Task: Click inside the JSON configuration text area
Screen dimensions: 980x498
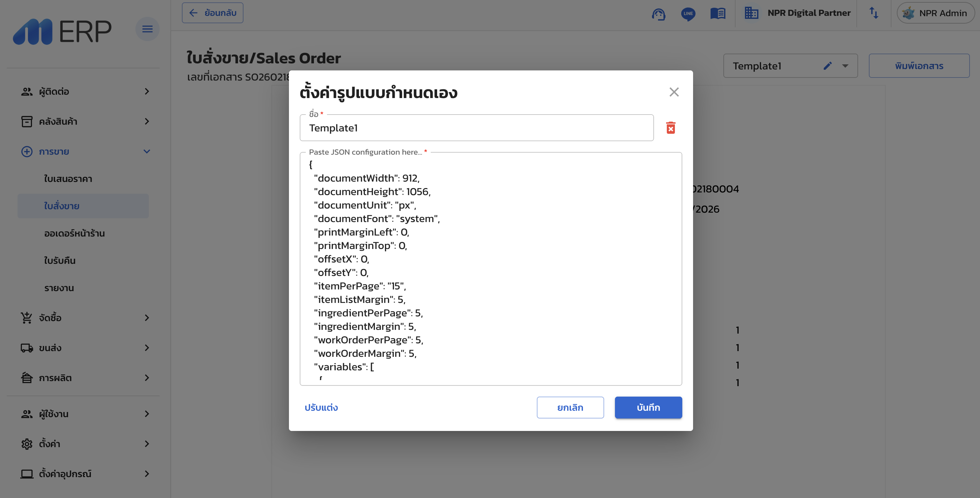Action: [491, 267]
